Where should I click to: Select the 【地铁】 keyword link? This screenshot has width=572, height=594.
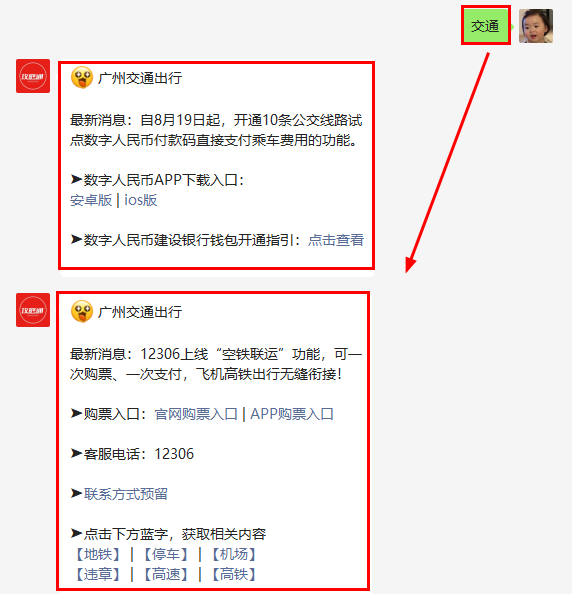pos(98,554)
